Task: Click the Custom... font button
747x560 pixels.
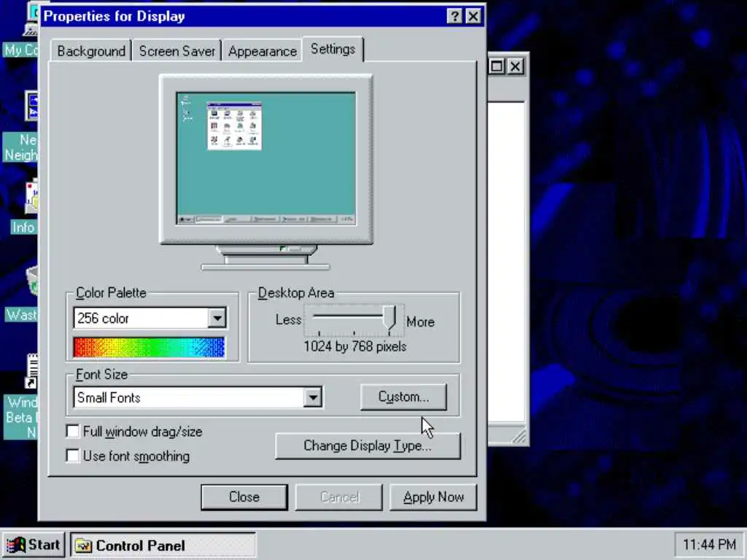Action: click(403, 397)
